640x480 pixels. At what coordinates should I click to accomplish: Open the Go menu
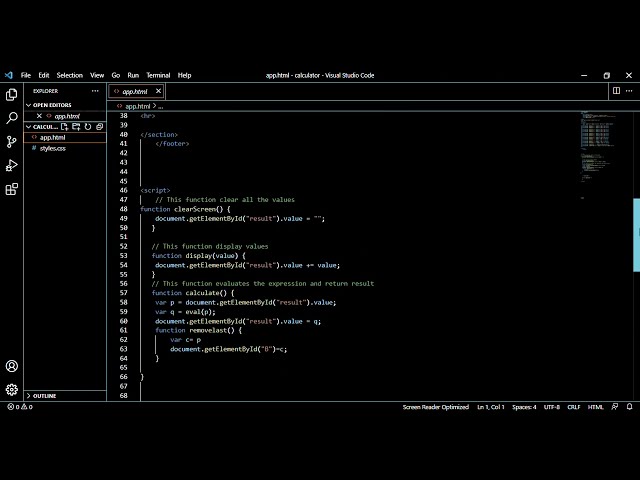(116, 75)
